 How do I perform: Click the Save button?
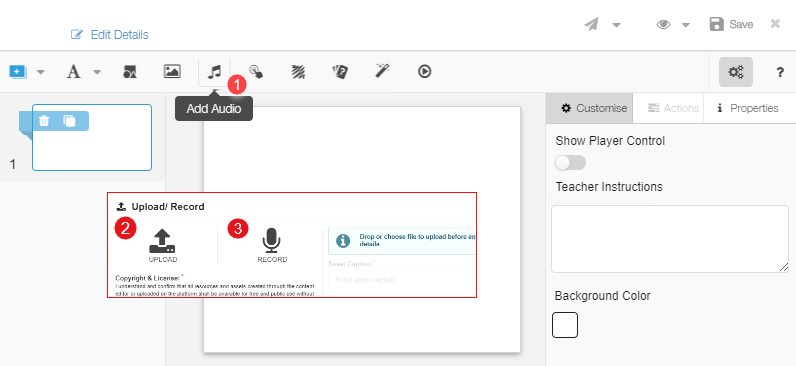click(731, 24)
